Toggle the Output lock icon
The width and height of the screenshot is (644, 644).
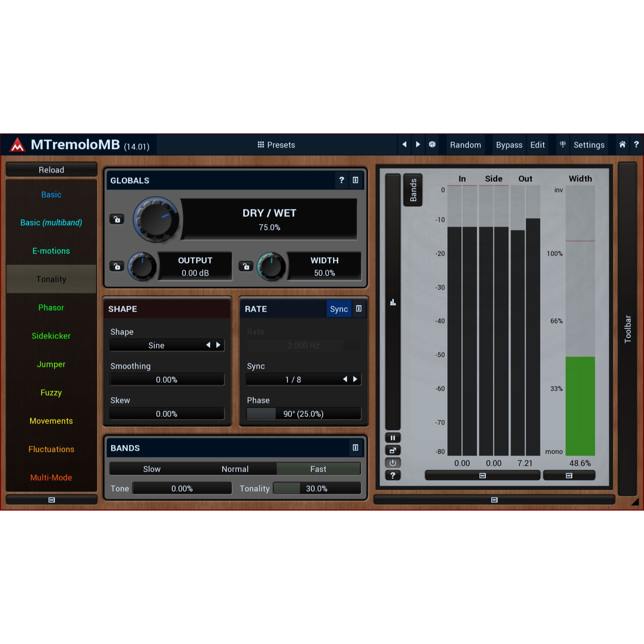point(117,266)
